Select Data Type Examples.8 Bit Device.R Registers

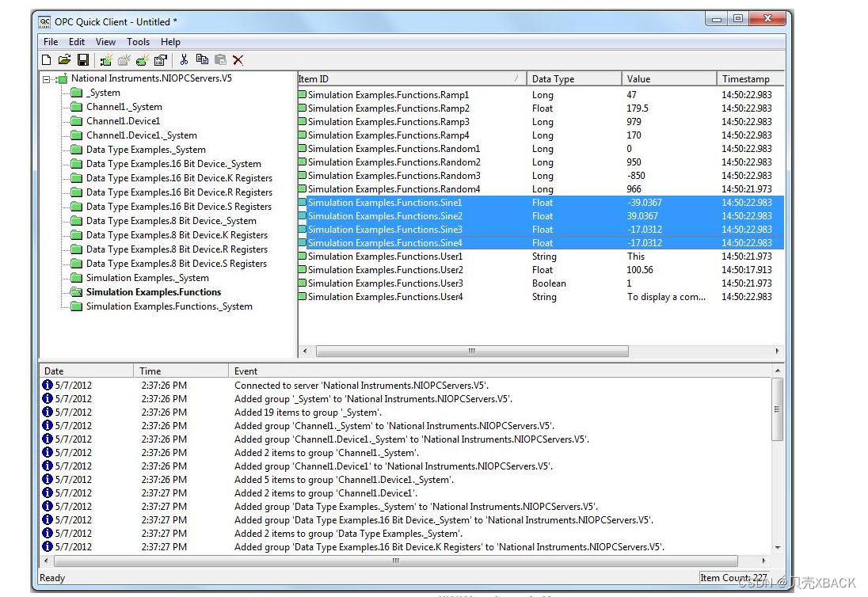pos(177,249)
